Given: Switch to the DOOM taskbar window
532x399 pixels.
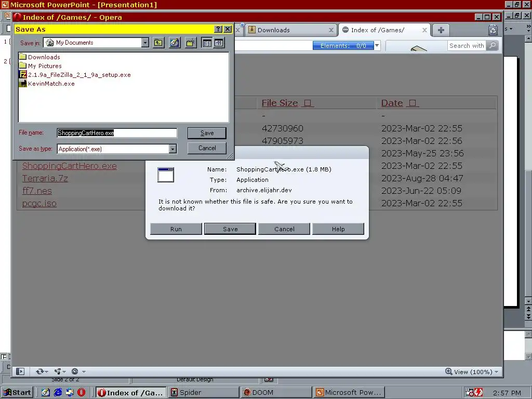Looking at the screenshot, I should (276, 393).
